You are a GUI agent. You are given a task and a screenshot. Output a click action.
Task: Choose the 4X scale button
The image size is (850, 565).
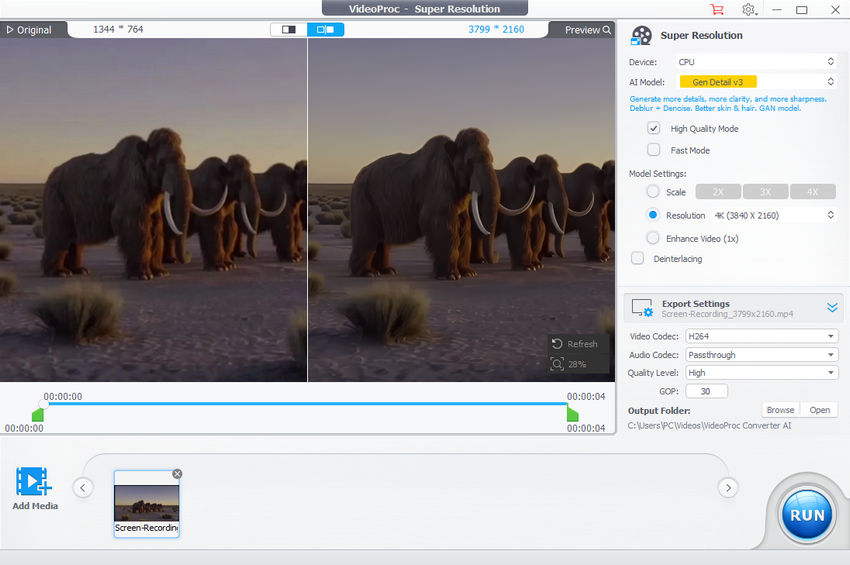[x=813, y=191]
